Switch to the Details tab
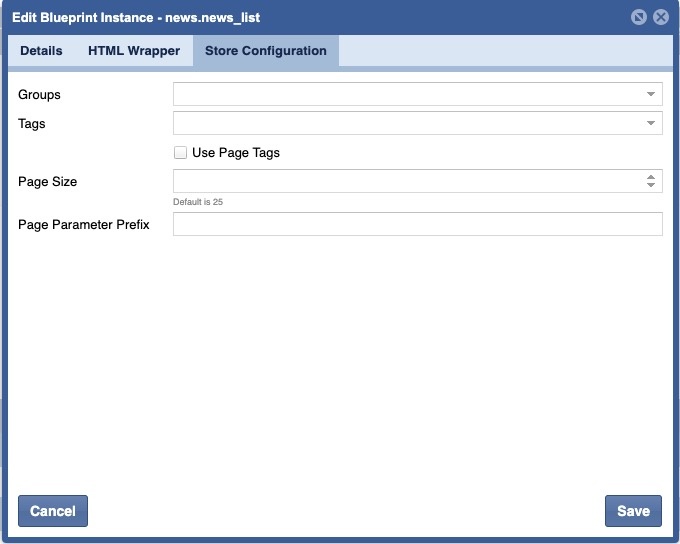Image resolution: width=680 pixels, height=544 pixels. pyautogui.click(x=41, y=51)
